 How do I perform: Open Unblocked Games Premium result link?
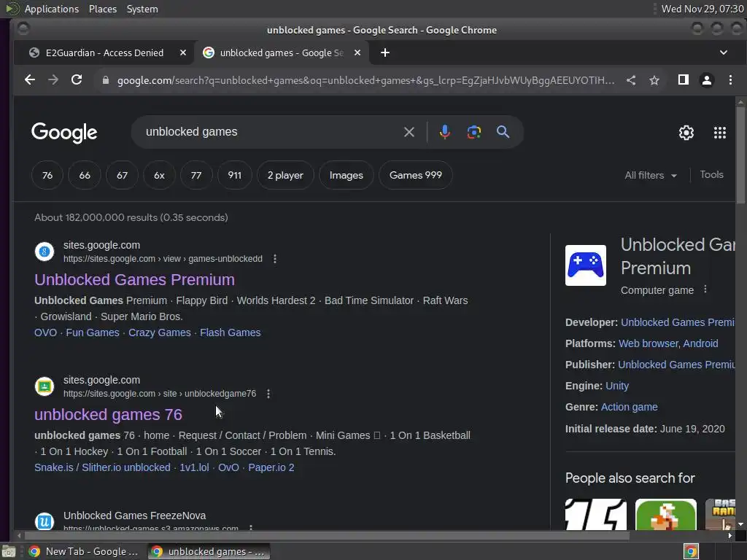(x=134, y=279)
